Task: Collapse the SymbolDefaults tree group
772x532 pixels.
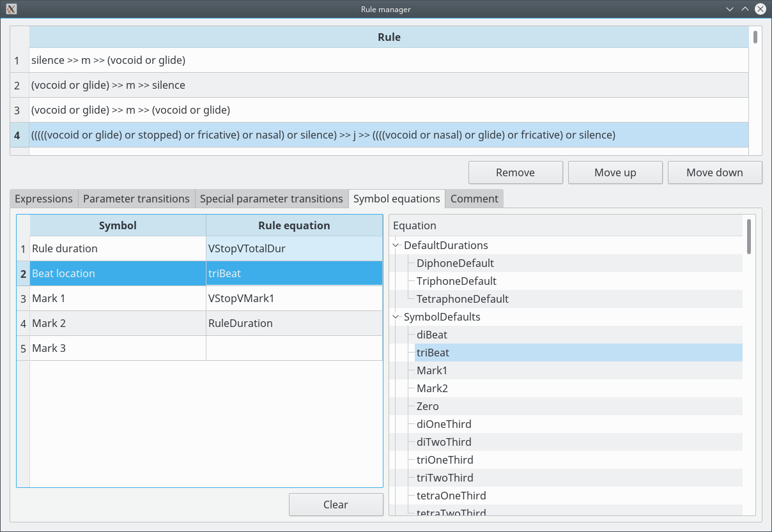Action: pyautogui.click(x=396, y=317)
